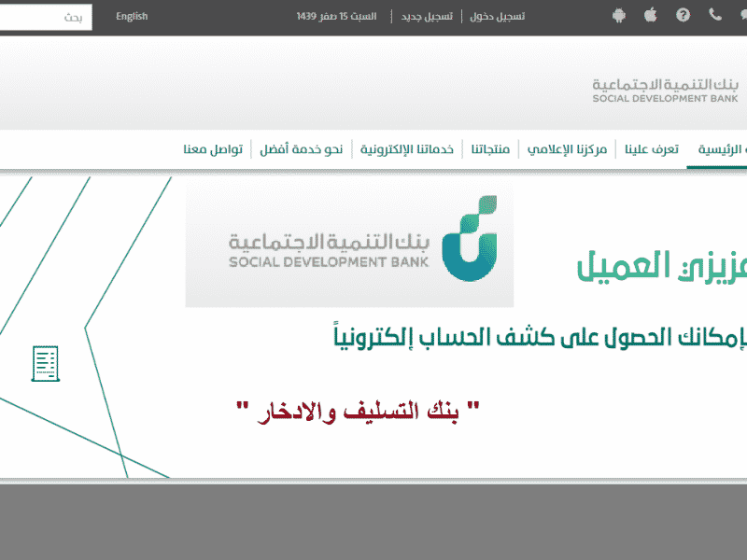Click the phone contact icon

[x=715, y=15]
